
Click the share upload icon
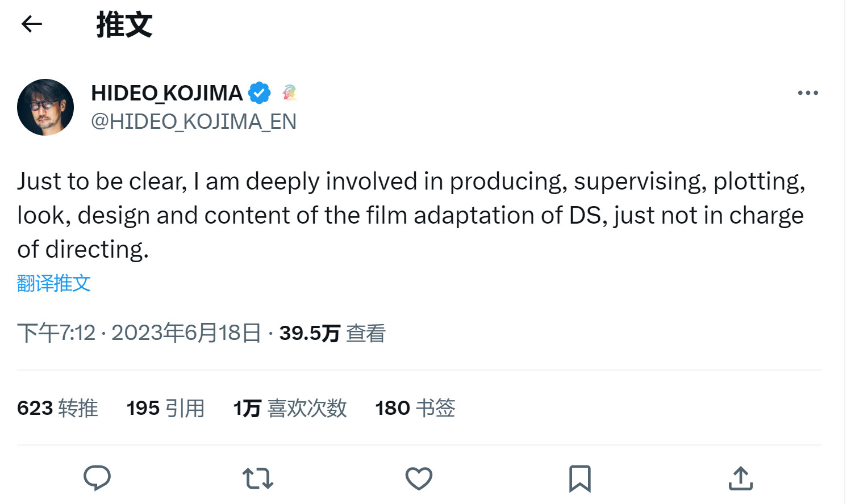coord(740,478)
